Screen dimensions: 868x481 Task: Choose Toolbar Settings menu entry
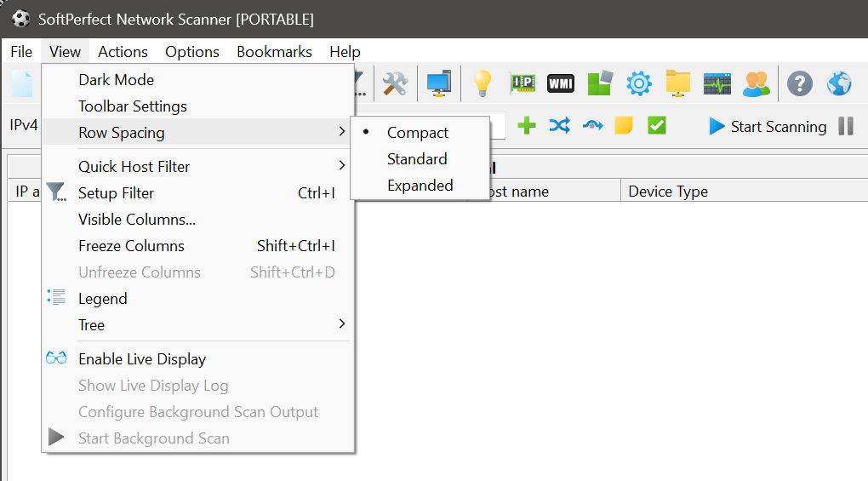pyautogui.click(x=197, y=106)
